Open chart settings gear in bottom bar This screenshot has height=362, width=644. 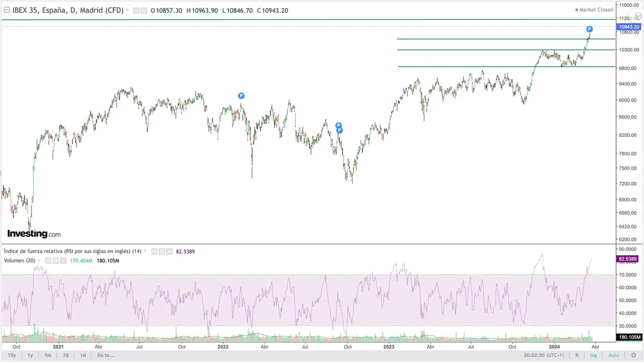click(633, 355)
